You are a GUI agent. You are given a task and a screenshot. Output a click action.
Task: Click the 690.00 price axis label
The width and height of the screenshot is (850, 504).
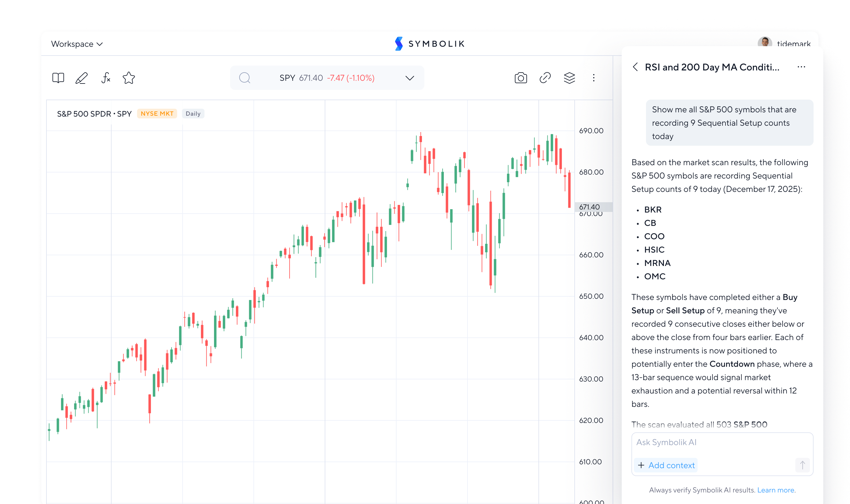click(x=591, y=131)
